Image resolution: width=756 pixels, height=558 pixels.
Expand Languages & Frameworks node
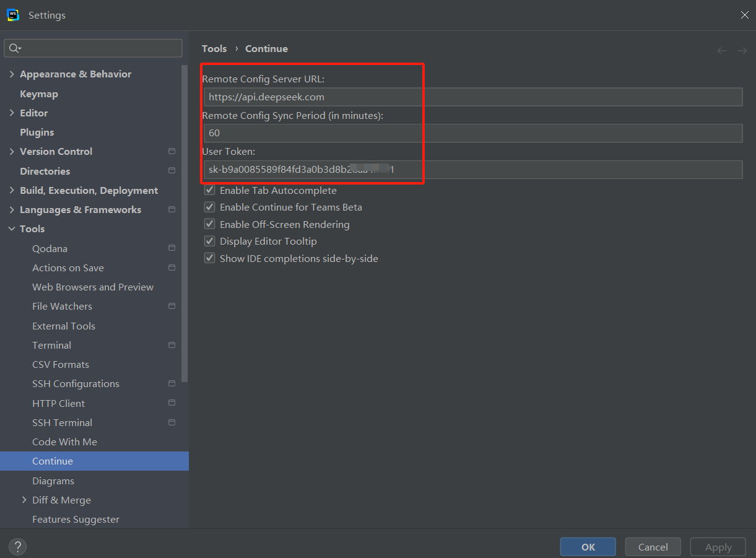click(x=12, y=209)
